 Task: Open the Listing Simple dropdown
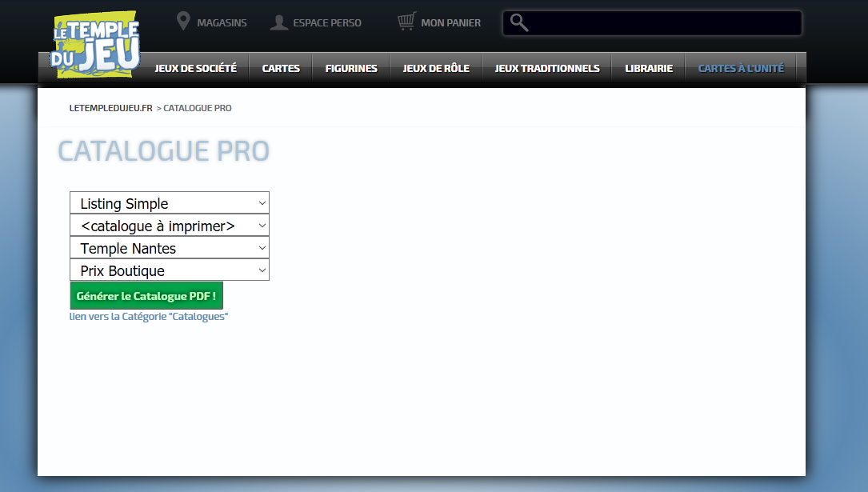[170, 203]
